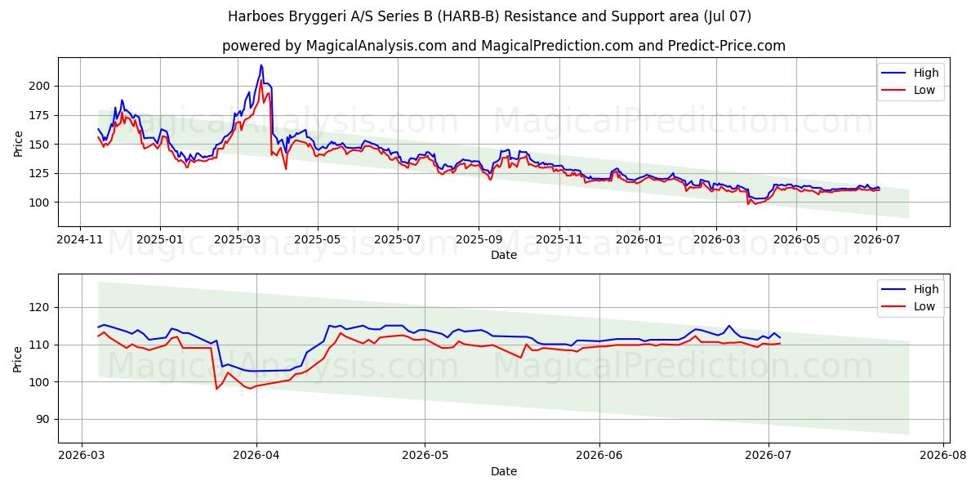Click 'Low' in the bottom chart legend

[924, 306]
